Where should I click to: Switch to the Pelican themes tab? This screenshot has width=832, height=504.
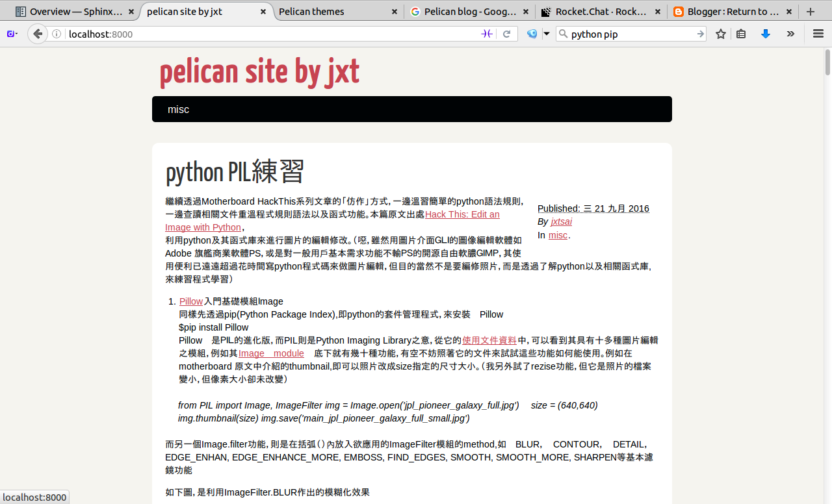338,11
